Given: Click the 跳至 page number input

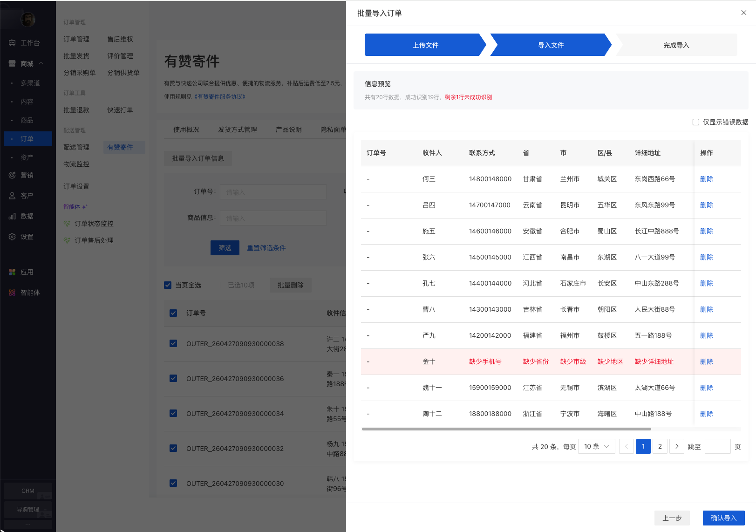Looking at the screenshot, I should pos(717,446).
